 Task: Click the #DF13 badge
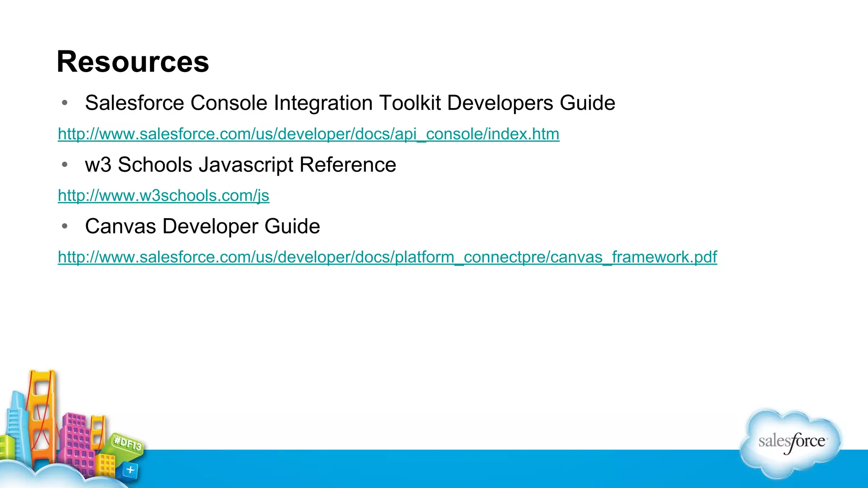coord(128,444)
